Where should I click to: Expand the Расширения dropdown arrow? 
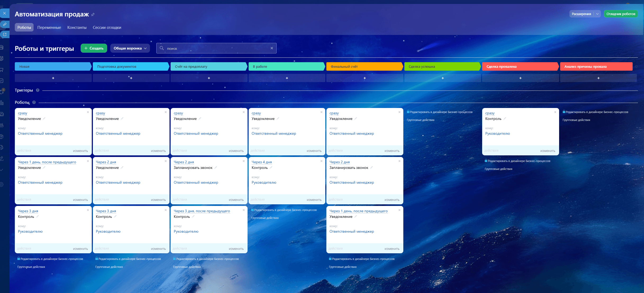[597, 14]
